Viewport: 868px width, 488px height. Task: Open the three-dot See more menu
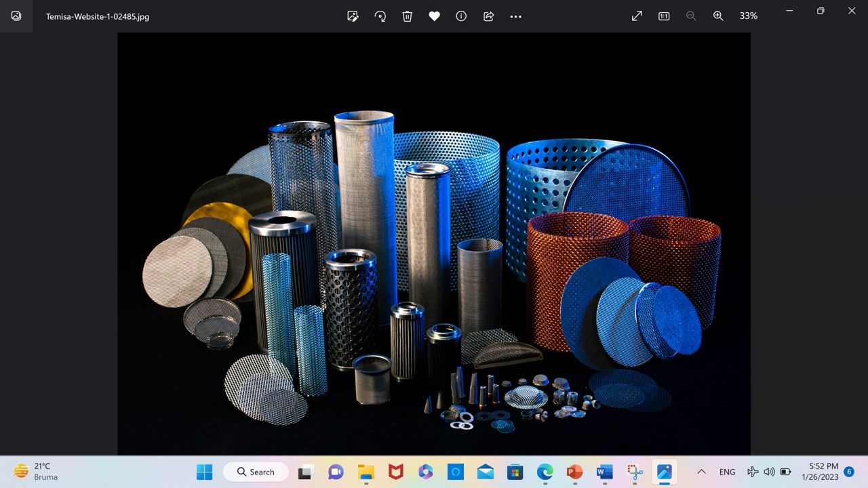(515, 16)
